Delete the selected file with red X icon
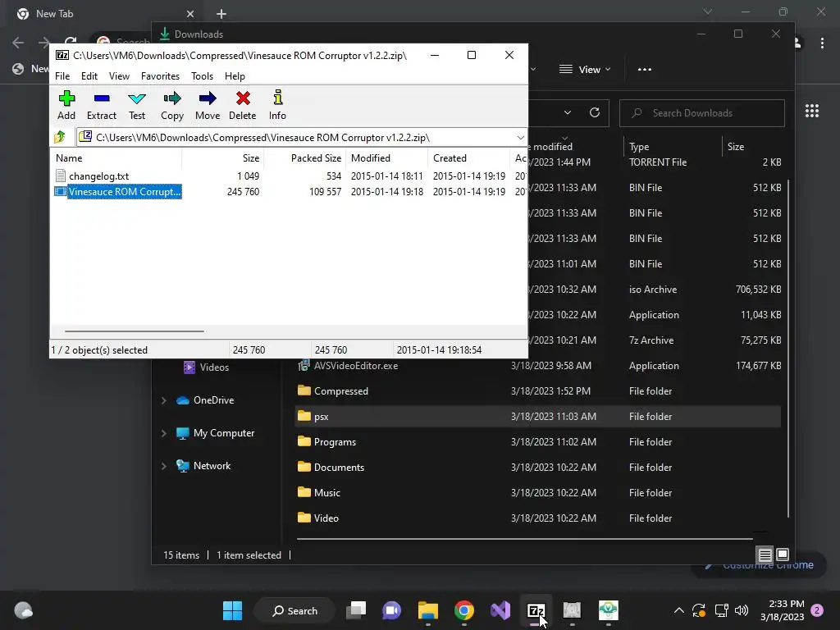This screenshot has width=840, height=630. (x=243, y=106)
